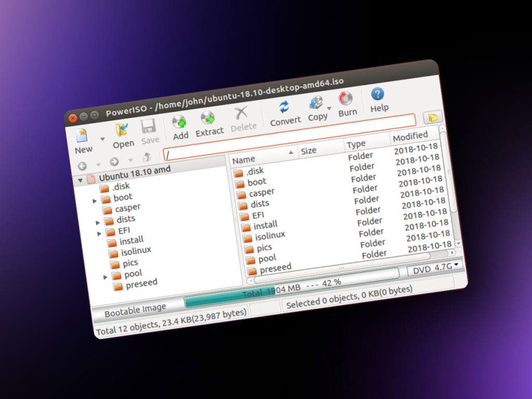Screen dimensions: 532x399
Task: Click the Up one level icon
Action: 147,157
